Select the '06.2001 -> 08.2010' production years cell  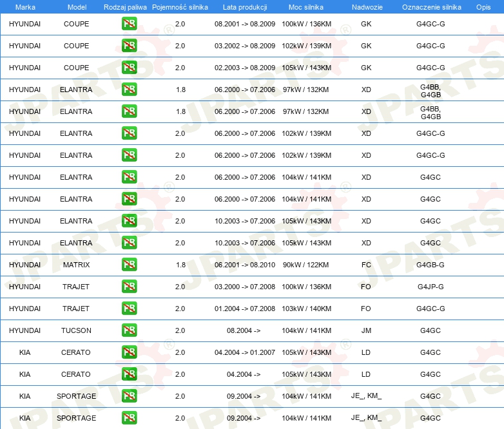pyautogui.click(x=245, y=265)
